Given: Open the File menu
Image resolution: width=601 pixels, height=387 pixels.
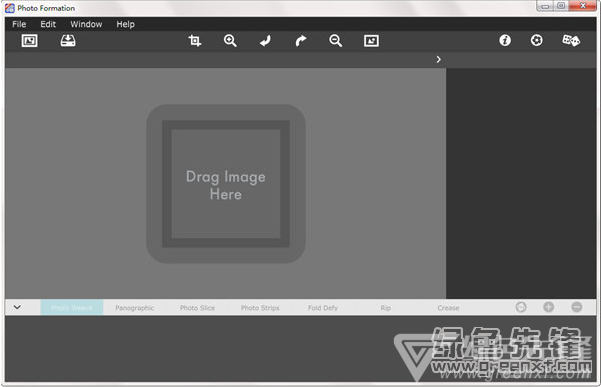Looking at the screenshot, I should click(19, 24).
